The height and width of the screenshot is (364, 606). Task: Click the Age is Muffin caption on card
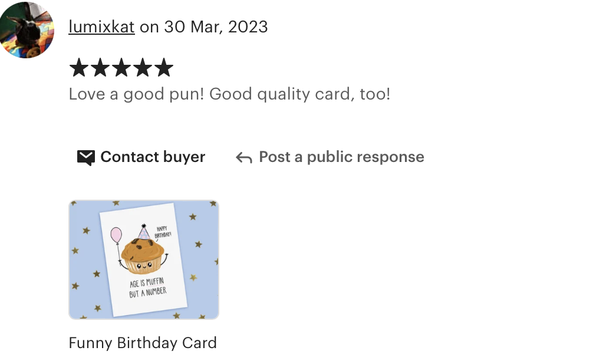(147, 287)
